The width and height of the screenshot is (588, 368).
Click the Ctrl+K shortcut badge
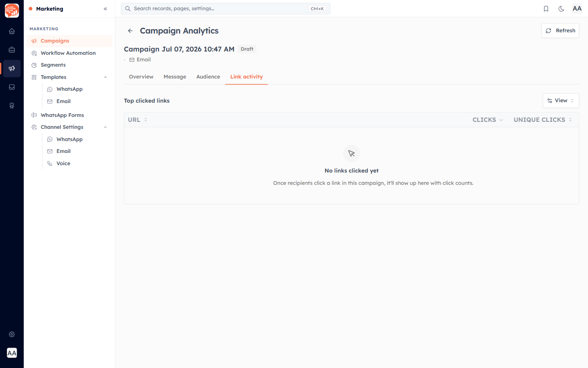[317, 9]
